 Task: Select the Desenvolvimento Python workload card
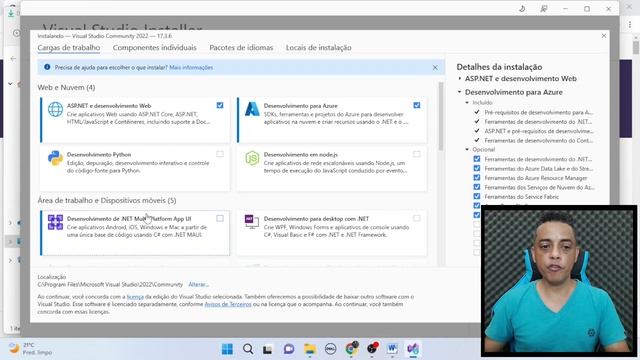(135, 169)
